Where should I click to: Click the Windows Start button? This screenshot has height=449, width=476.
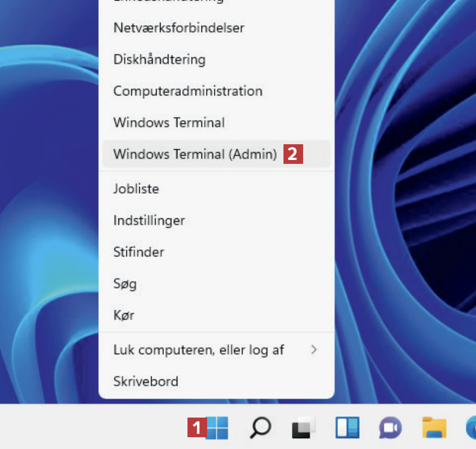[x=217, y=429]
